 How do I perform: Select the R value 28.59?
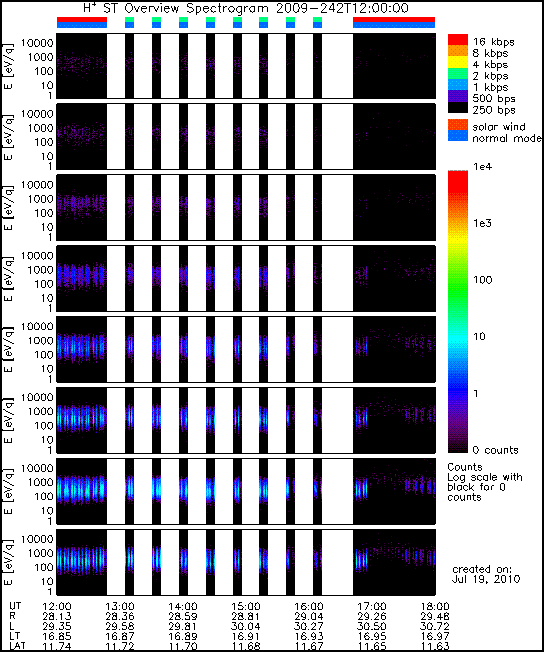pyautogui.click(x=183, y=616)
